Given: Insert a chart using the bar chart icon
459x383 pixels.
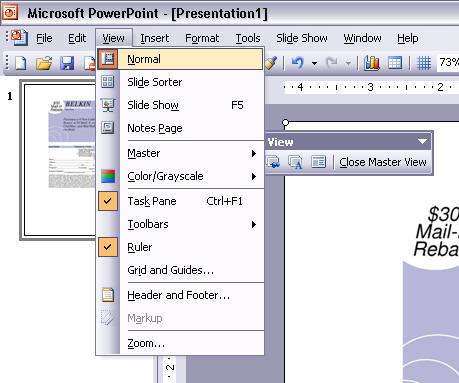Looking at the screenshot, I should 372,62.
